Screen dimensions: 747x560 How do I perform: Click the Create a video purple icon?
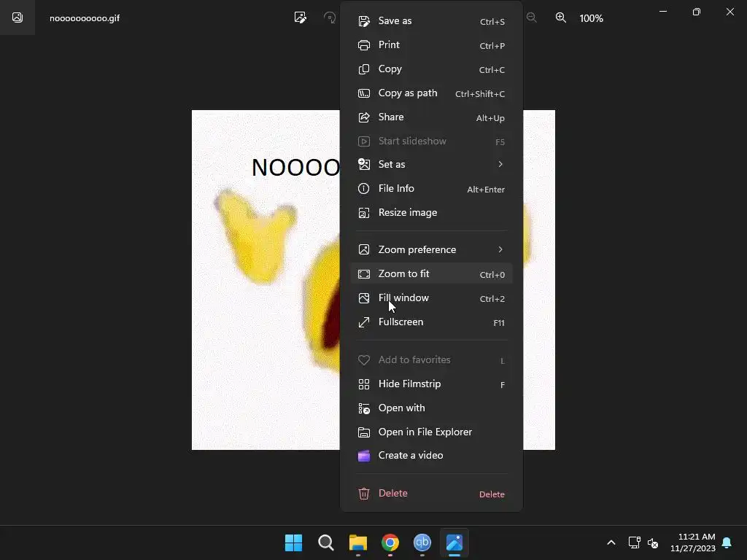coord(364,456)
